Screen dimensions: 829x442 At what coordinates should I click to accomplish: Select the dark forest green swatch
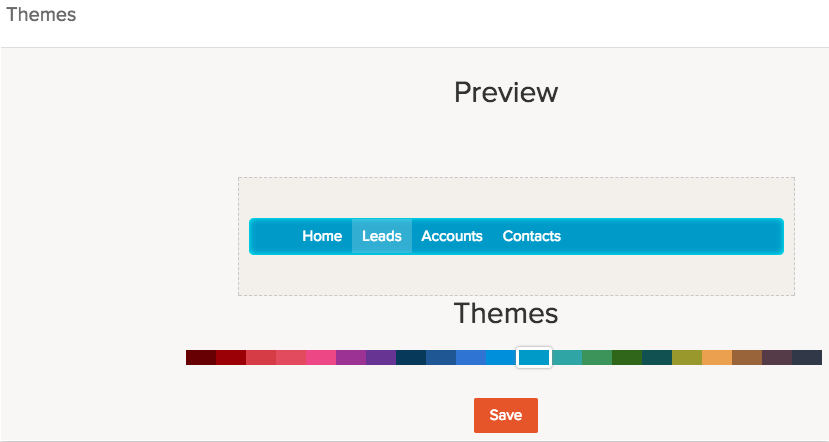627,357
